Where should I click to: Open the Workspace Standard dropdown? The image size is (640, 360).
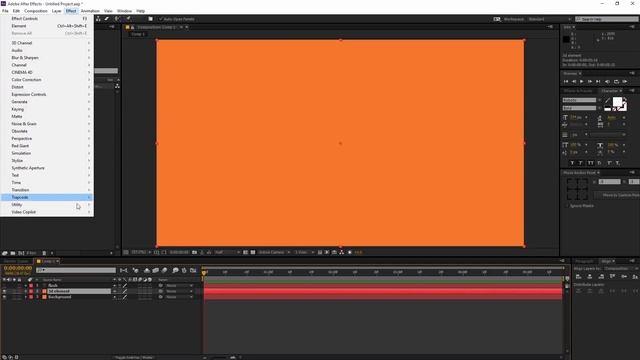(x=549, y=19)
